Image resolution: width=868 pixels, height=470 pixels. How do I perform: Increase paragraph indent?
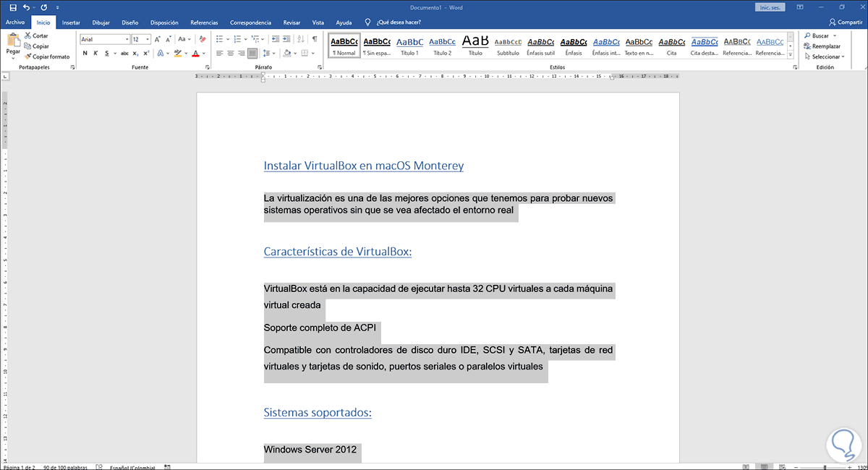pos(286,39)
